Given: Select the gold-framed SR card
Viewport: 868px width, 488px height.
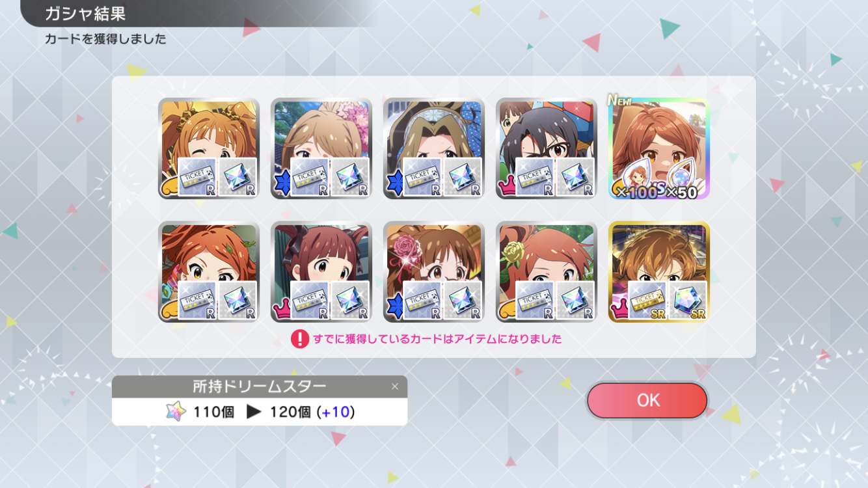Looking at the screenshot, I should (x=658, y=272).
